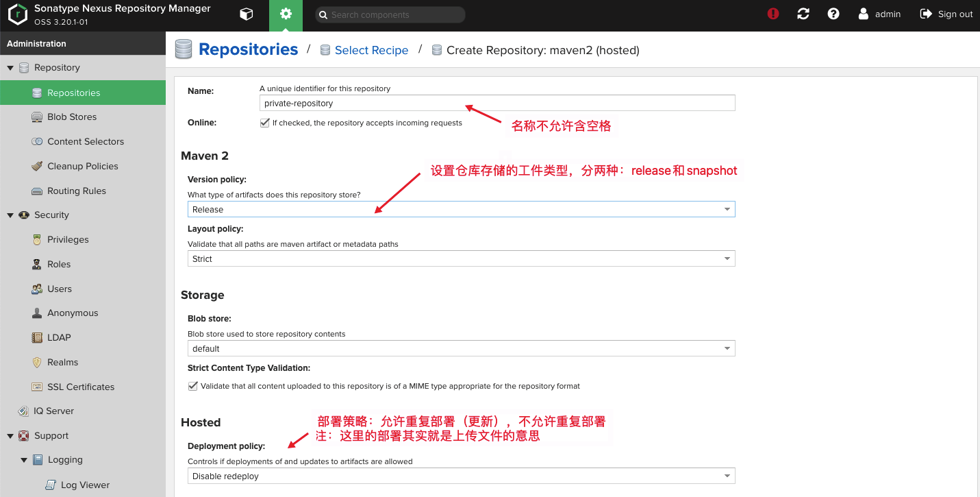The image size is (980, 497).
Task: Go to Privileges in Security
Action: 68,240
